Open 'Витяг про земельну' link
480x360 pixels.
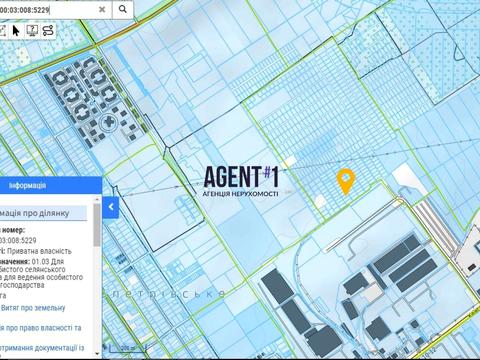(x=33, y=308)
